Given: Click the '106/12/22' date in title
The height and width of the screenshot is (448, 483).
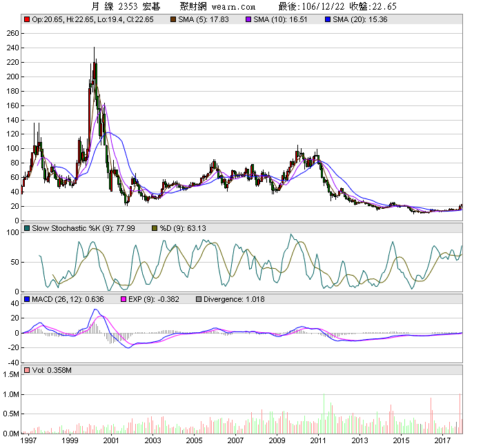Looking at the screenshot, I should click(323, 6).
